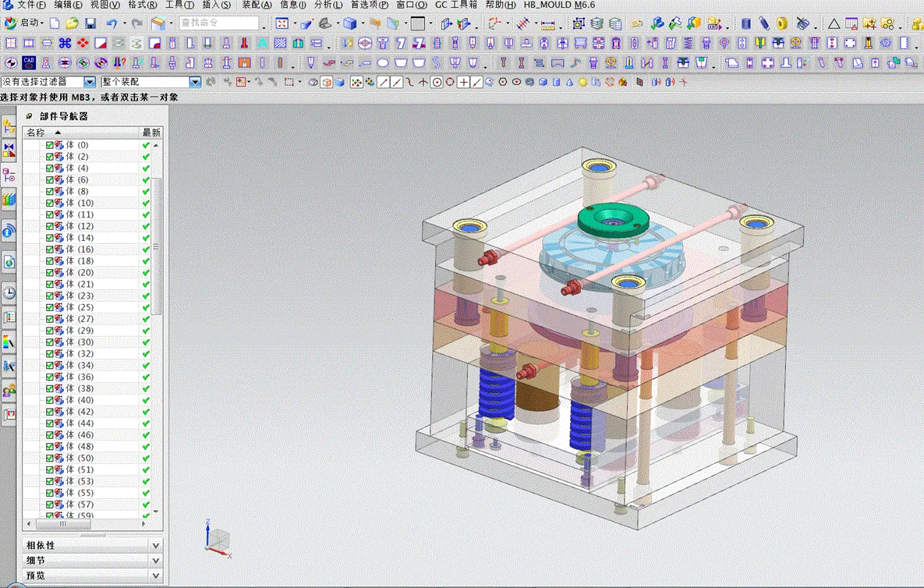The width and height of the screenshot is (924, 588).
Task: Click the triangle sketch icon on toolbar
Action: tap(834, 24)
